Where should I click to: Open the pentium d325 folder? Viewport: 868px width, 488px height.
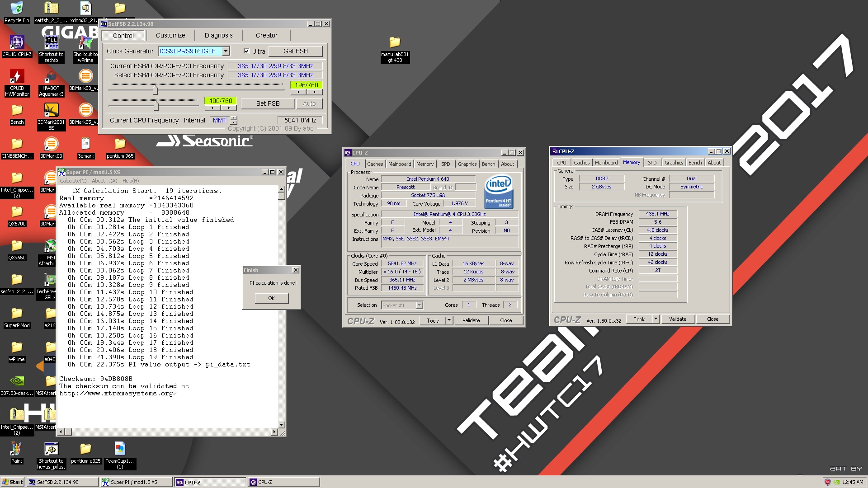(85, 453)
